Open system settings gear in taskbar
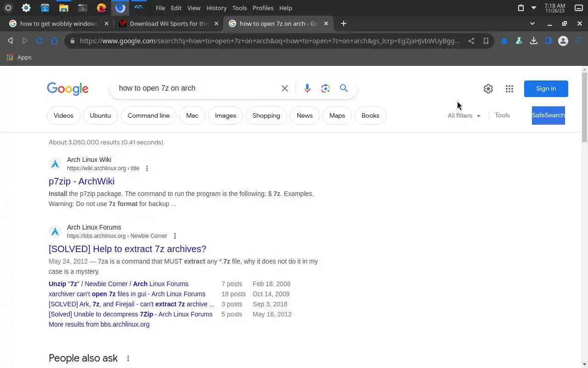This screenshot has width=588, height=368. (26, 8)
